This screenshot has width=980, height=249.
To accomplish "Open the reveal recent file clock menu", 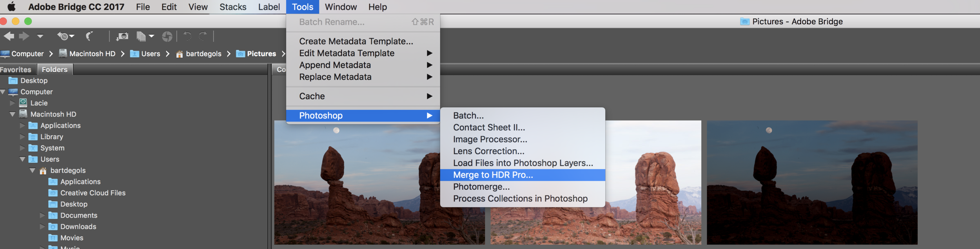I will tap(65, 36).
